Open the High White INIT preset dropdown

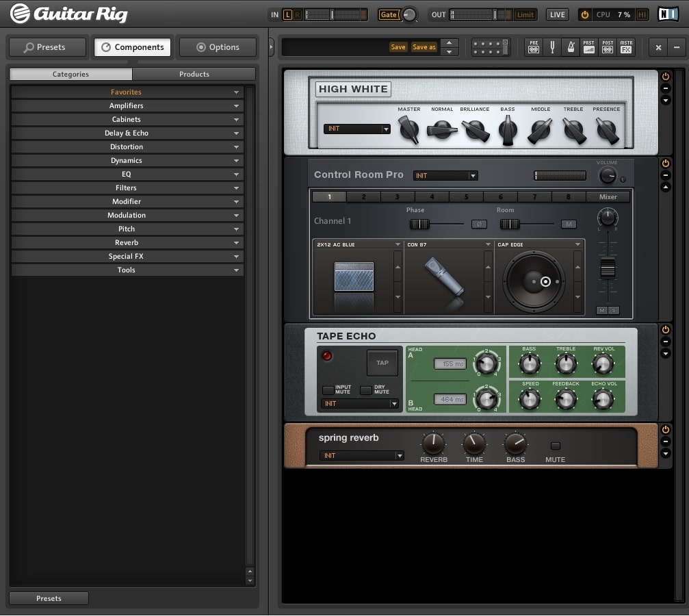(356, 129)
